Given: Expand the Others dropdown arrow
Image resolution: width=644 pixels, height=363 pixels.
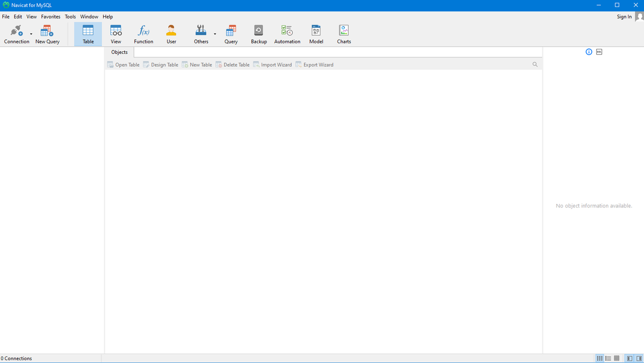Looking at the screenshot, I should pyautogui.click(x=215, y=34).
